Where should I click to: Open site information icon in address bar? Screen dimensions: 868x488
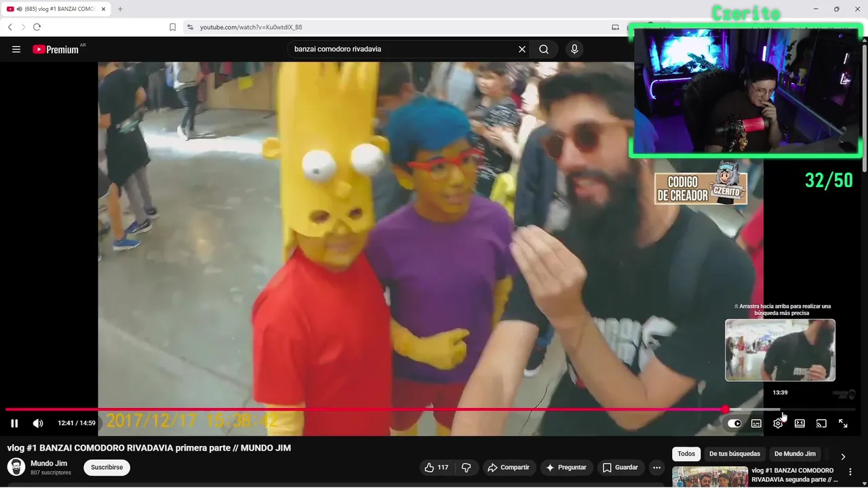[x=190, y=27]
